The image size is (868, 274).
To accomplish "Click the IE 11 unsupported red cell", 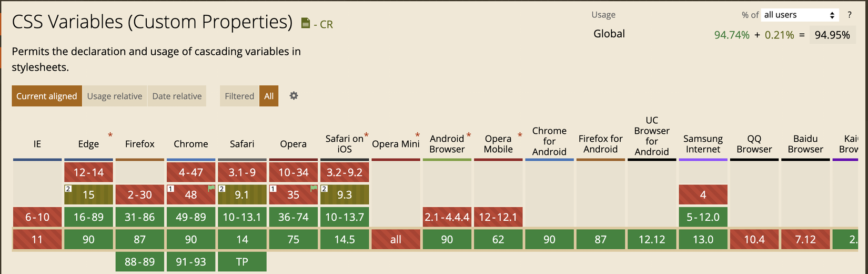I will 37,239.
